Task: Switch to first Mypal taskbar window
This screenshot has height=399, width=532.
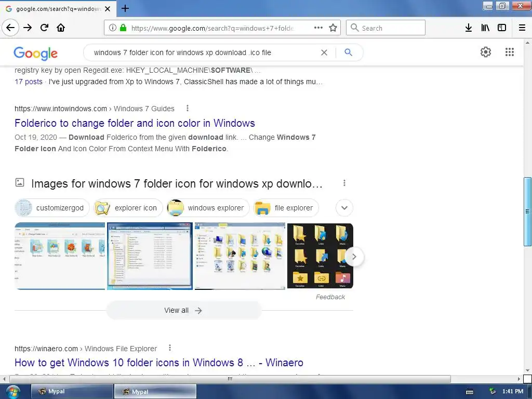Action: pos(72,391)
